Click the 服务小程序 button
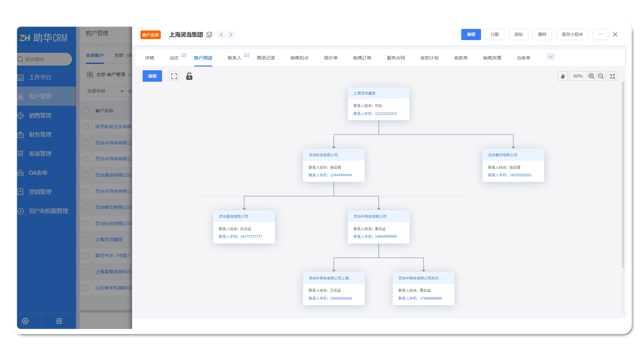The image size is (644, 362). [x=572, y=35]
